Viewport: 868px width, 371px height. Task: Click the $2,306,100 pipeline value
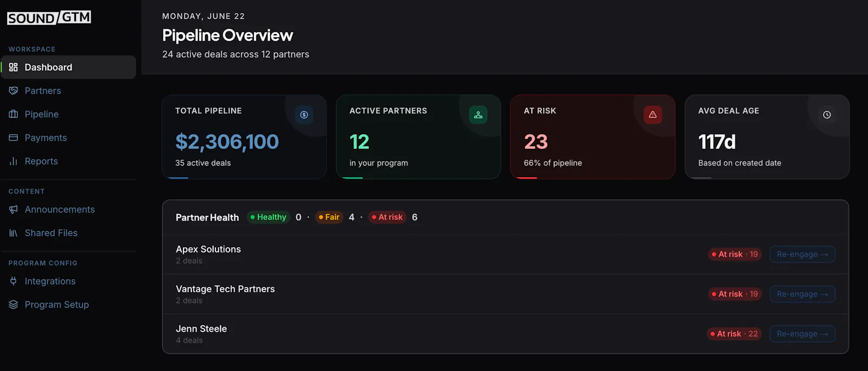pyautogui.click(x=227, y=142)
